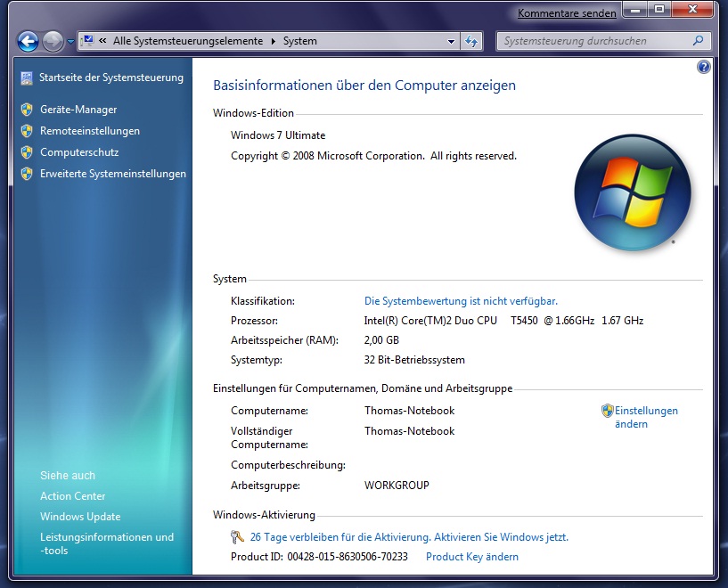This screenshot has width=728, height=588.
Task: Click the Forward arrow button
Action: [x=53, y=41]
